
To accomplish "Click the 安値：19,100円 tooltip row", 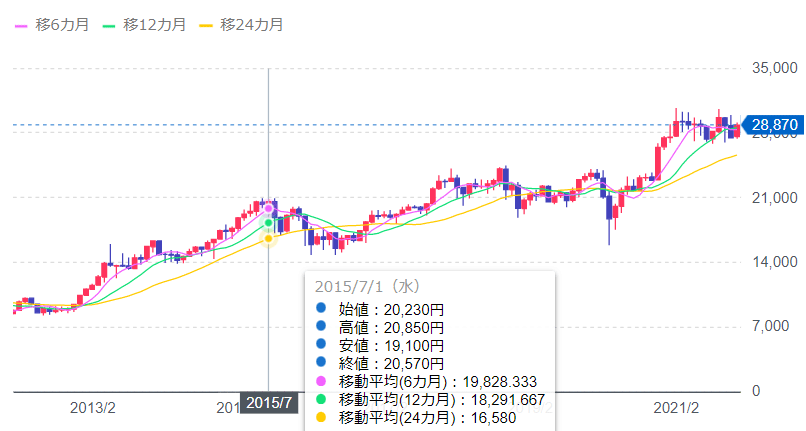I will click(x=380, y=346).
